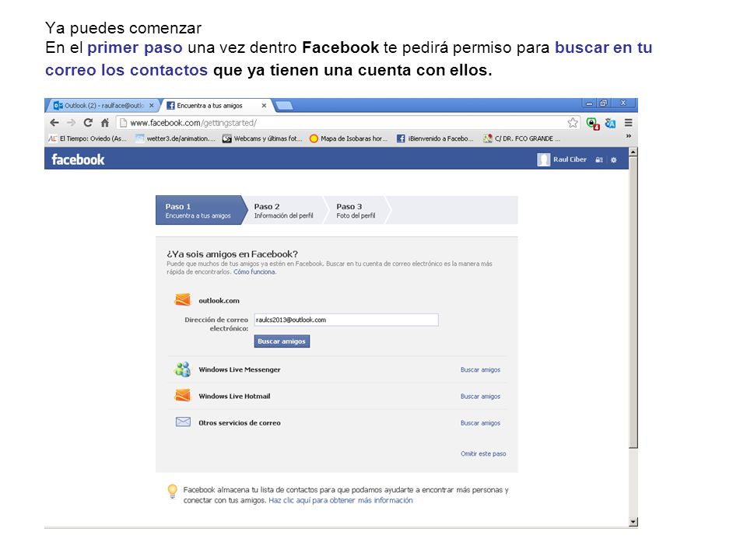Click Windows Live Hotmail label
Screen dimensions: 747x560
click(x=234, y=396)
